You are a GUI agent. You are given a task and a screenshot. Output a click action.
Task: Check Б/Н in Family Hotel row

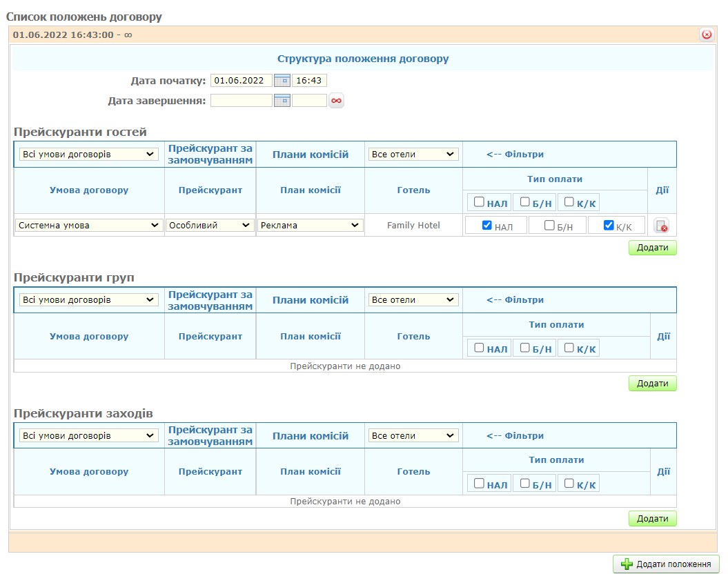pyautogui.click(x=549, y=225)
